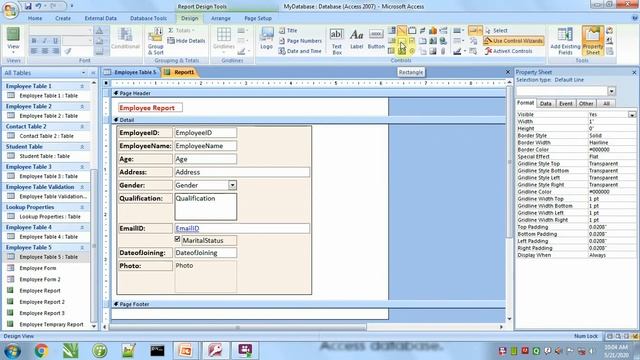640x360 pixels.
Task: Click EmailID hyperlink field
Action: [242, 229]
